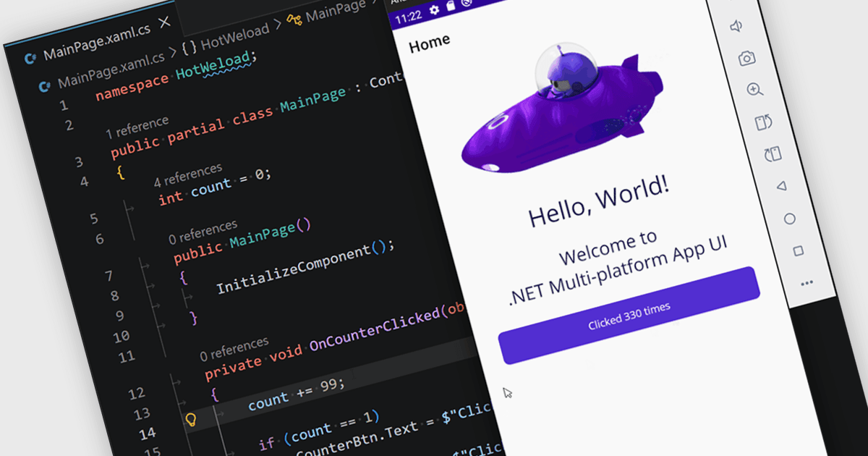This screenshot has width=868, height=456.
Task: Close the MainPage.xaml.cs editor tab
Action: [x=165, y=22]
